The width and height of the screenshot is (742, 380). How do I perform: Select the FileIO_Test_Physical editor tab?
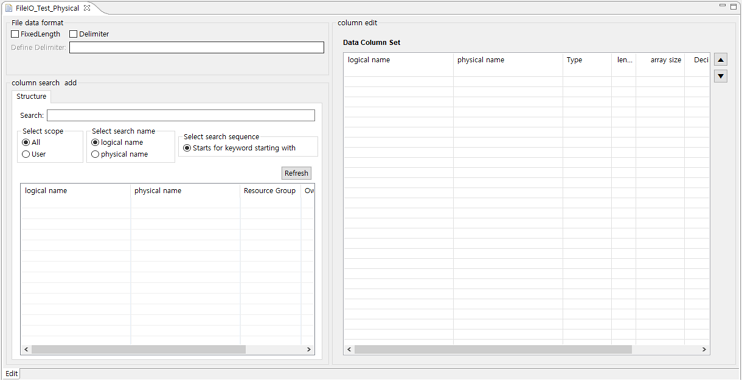(x=47, y=9)
